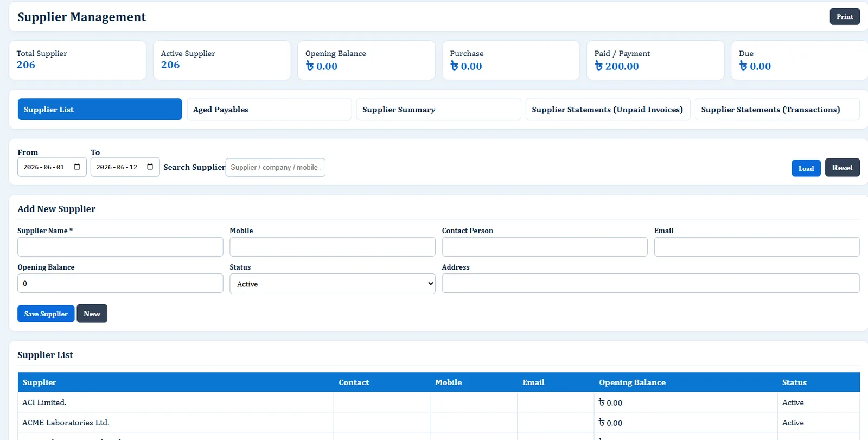Viewport: 868px width, 440px height.
Task: Click the Opening Balance summary card amount
Action: pyautogui.click(x=321, y=66)
